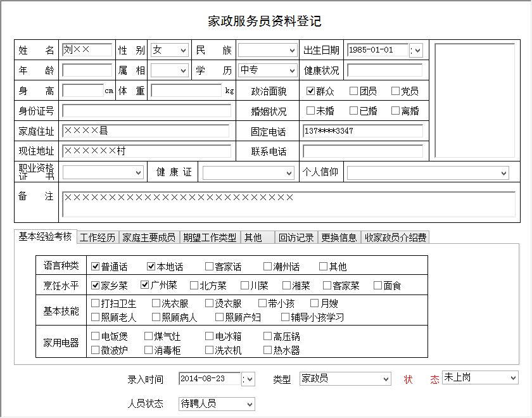Open the 出生日期 date picker arrow
Image resolution: width=532 pixels, height=418 pixels.
coord(417,51)
